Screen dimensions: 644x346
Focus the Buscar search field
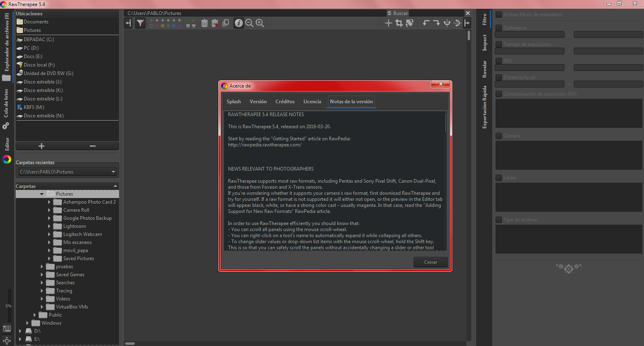pos(436,13)
